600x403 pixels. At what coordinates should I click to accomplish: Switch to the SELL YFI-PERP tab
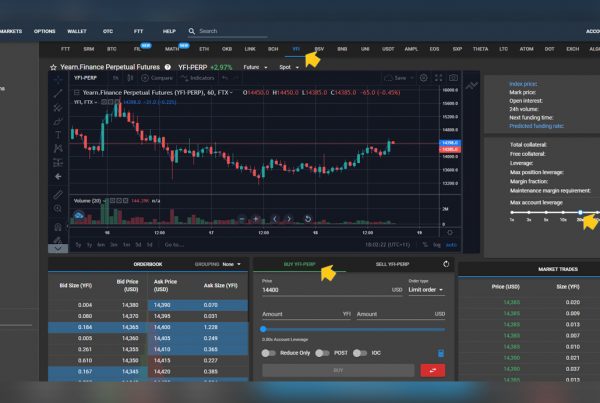click(x=392, y=264)
